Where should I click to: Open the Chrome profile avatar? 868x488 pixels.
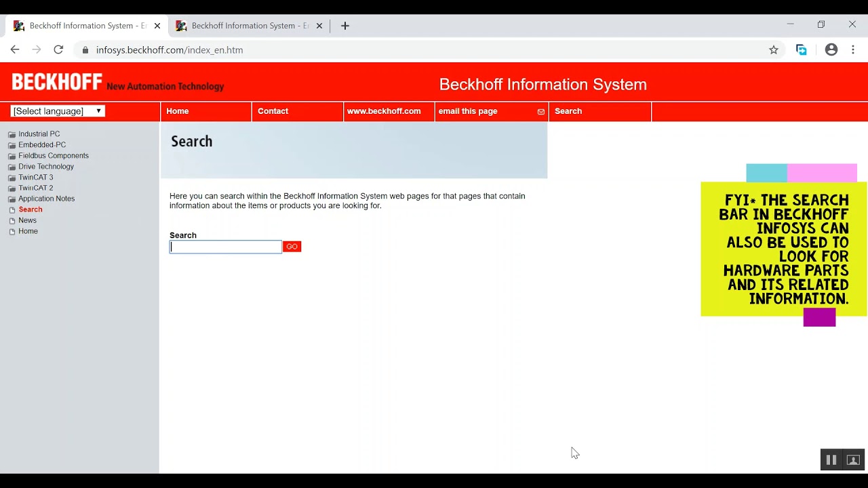pyautogui.click(x=831, y=49)
